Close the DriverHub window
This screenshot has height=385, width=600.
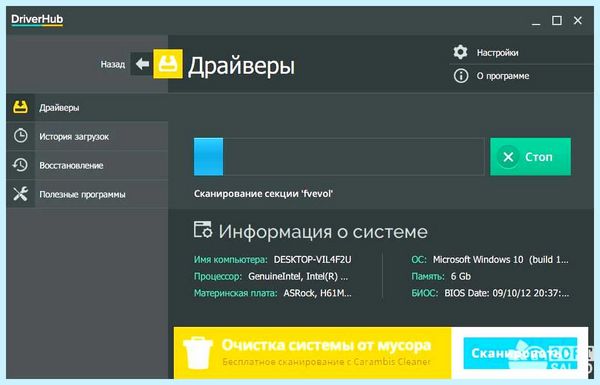(x=578, y=20)
